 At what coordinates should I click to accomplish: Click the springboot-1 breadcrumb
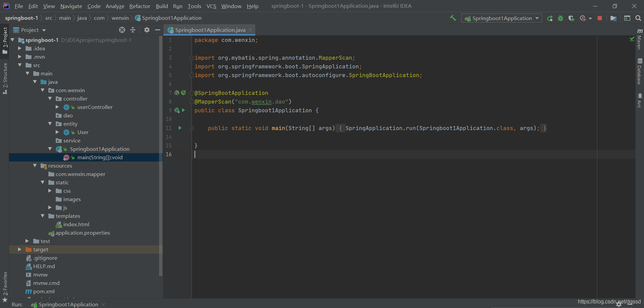21,18
